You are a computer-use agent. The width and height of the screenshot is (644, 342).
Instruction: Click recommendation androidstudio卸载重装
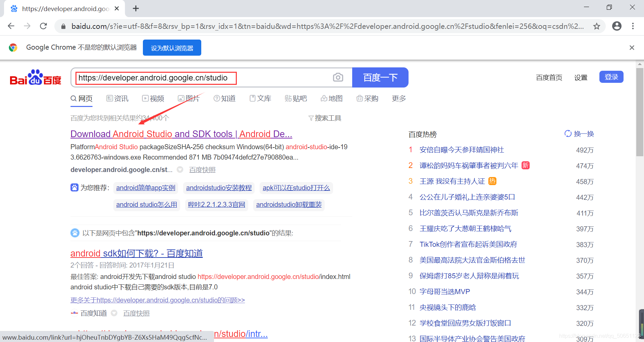coord(289,205)
